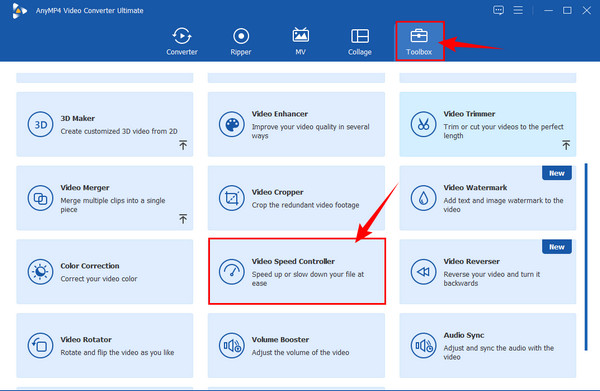Open the feedback chat icon in title bar
This screenshot has height=391, width=600.
[x=498, y=10]
